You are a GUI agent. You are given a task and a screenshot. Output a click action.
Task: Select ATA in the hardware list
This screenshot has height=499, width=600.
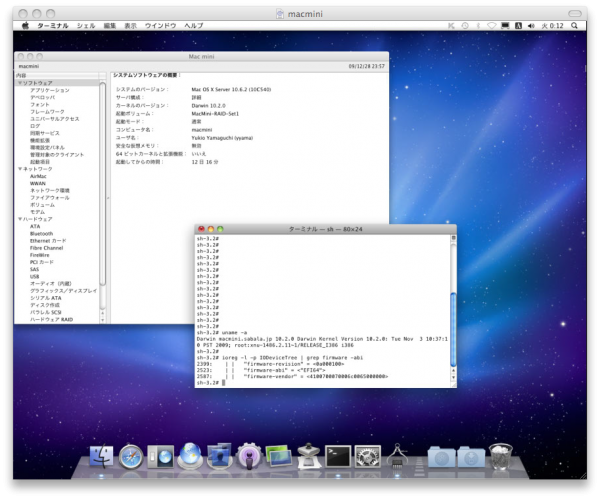click(x=35, y=226)
